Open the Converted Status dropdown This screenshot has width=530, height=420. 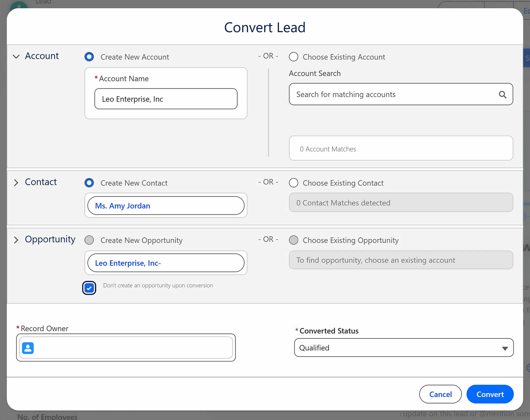click(505, 348)
